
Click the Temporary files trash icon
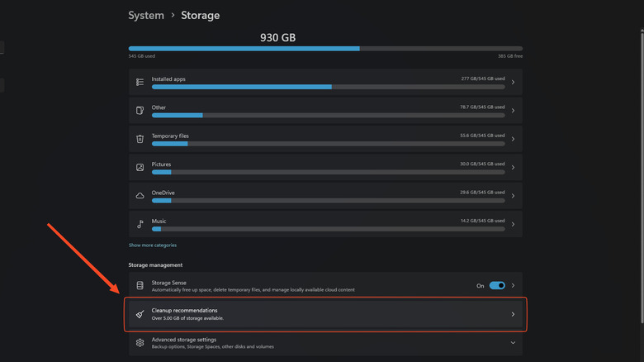[140, 139]
